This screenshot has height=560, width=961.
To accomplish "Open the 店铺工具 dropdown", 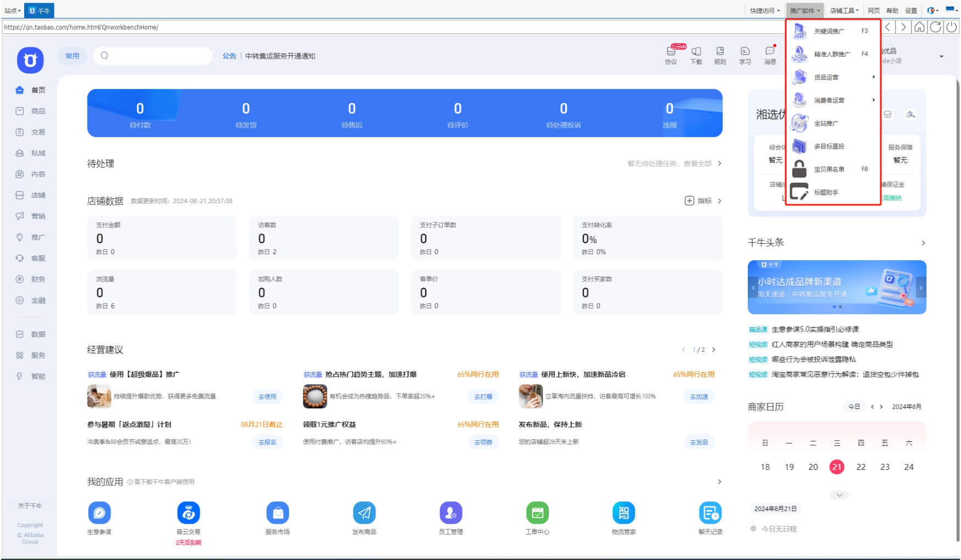I will [844, 10].
